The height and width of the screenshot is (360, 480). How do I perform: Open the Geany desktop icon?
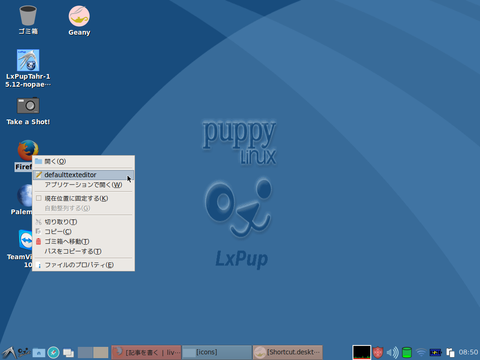coord(79,21)
